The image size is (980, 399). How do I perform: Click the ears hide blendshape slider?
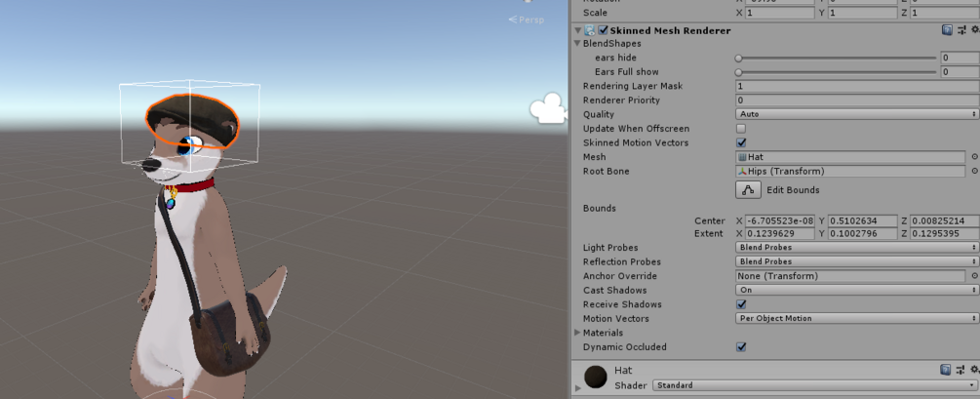tap(837, 59)
